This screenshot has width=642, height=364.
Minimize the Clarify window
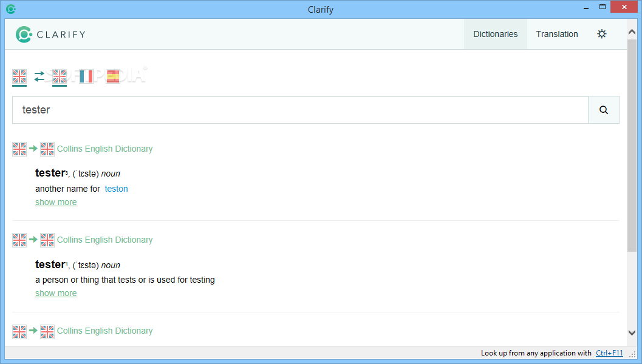(586, 7)
